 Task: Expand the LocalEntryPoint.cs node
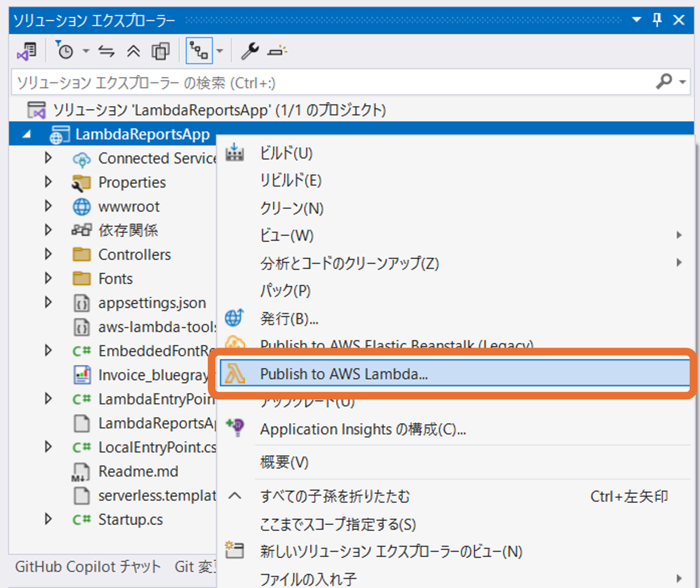[x=48, y=446]
